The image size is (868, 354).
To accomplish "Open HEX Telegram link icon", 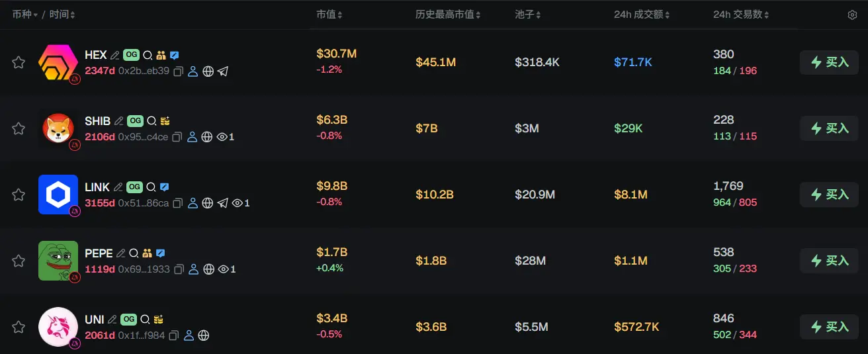I will 223,71.
